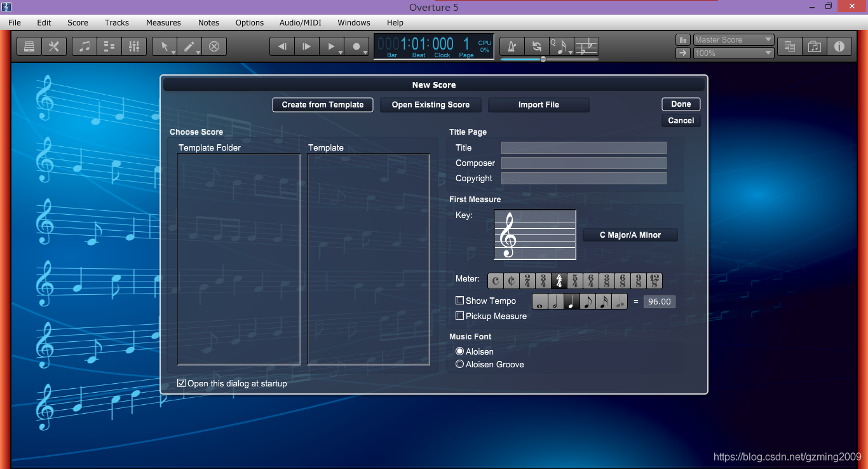Toggle the metronome icon
The height and width of the screenshot is (469, 868).
512,46
